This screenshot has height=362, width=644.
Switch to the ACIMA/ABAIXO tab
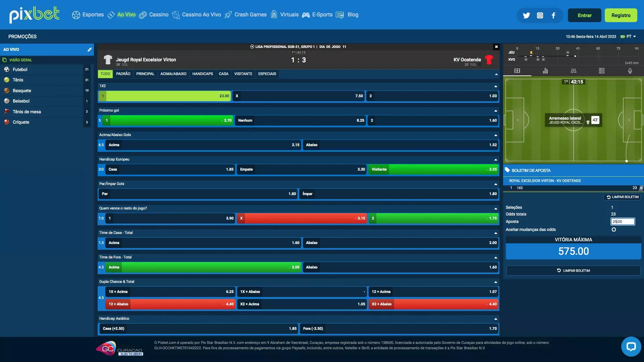click(173, 74)
